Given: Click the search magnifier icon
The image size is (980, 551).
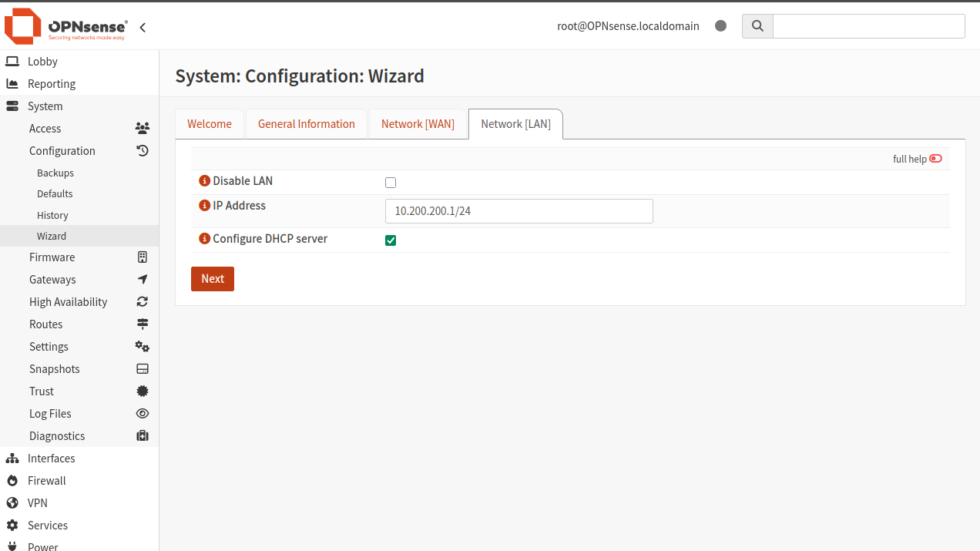Looking at the screenshot, I should [757, 26].
